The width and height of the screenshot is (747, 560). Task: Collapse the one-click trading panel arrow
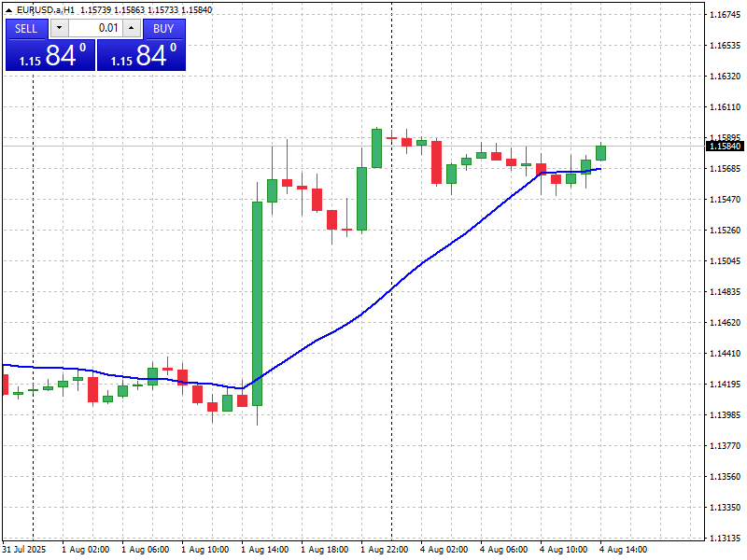(x=9, y=10)
